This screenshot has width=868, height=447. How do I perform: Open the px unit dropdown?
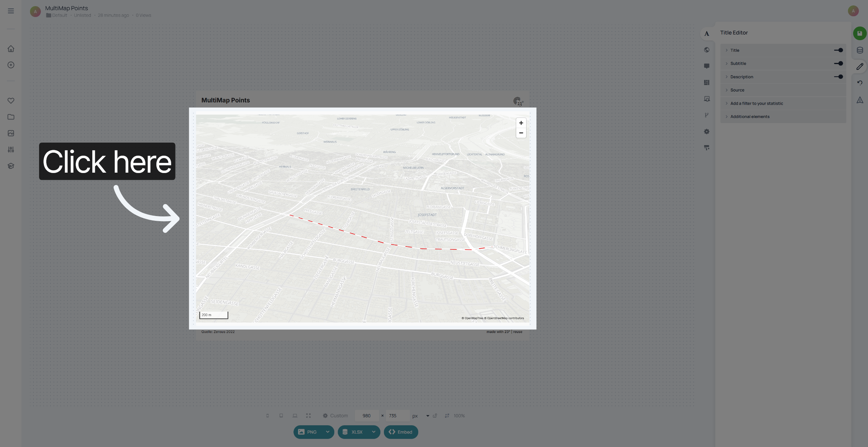428,416
